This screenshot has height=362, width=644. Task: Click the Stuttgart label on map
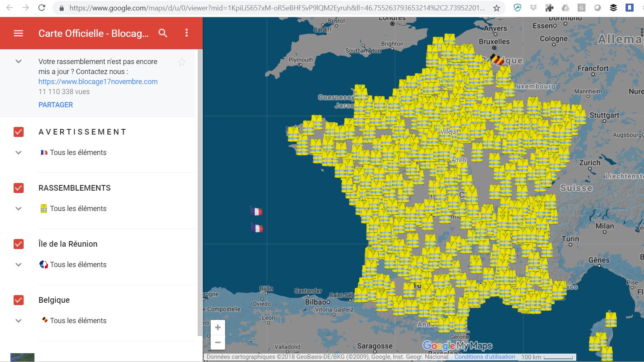[x=604, y=115]
